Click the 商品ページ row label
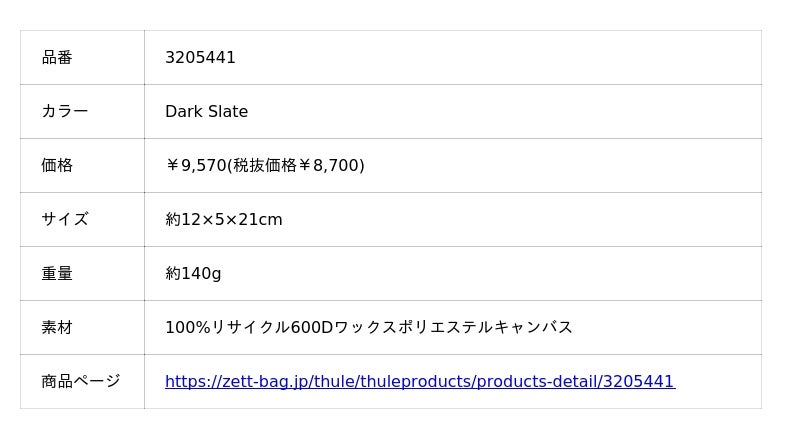Image resolution: width=800 pixels, height=439 pixels. (x=80, y=381)
